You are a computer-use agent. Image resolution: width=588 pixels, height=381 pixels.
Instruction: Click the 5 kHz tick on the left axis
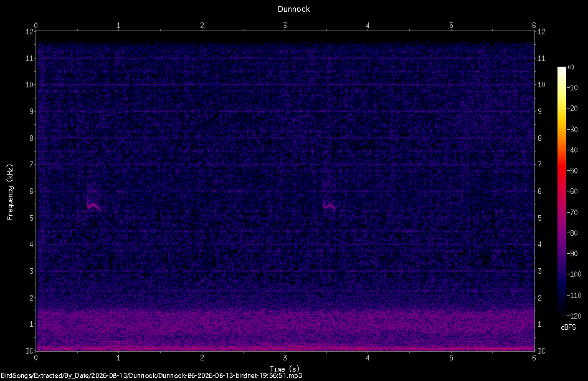click(x=32, y=218)
